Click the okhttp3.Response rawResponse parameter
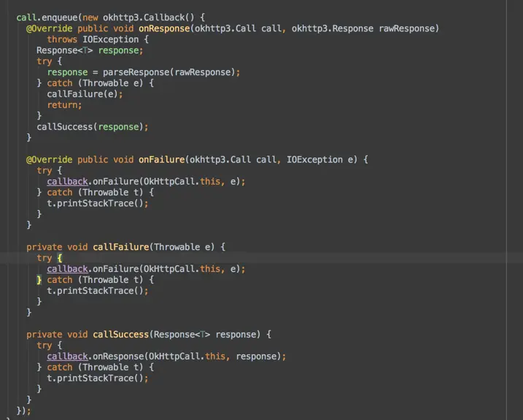 pyautogui.click(x=363, y=28)
